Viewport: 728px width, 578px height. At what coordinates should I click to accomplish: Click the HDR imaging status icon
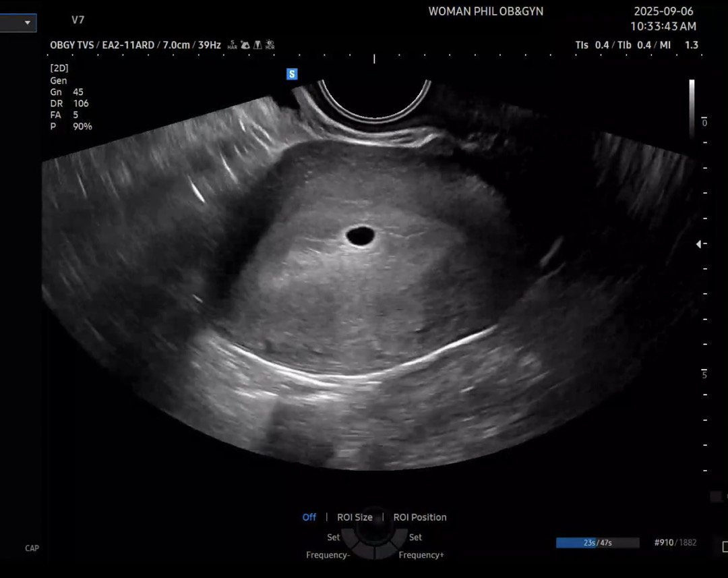pos(270,45)
